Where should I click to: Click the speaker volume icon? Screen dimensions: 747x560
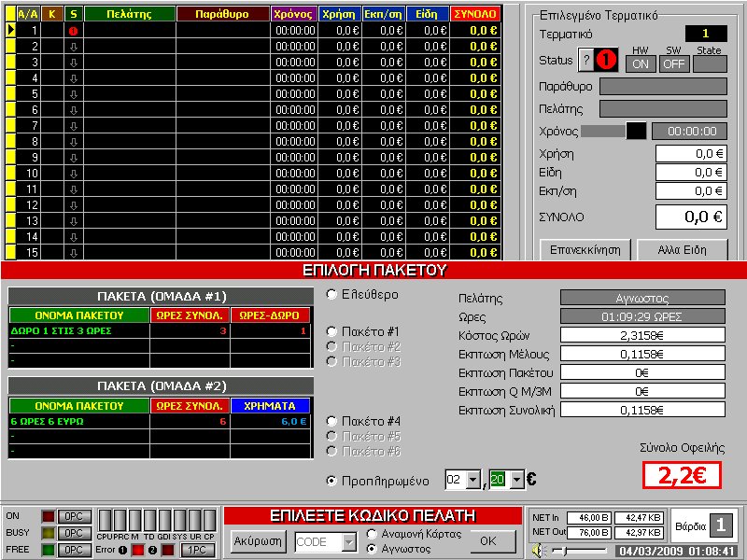pos(537,551)
